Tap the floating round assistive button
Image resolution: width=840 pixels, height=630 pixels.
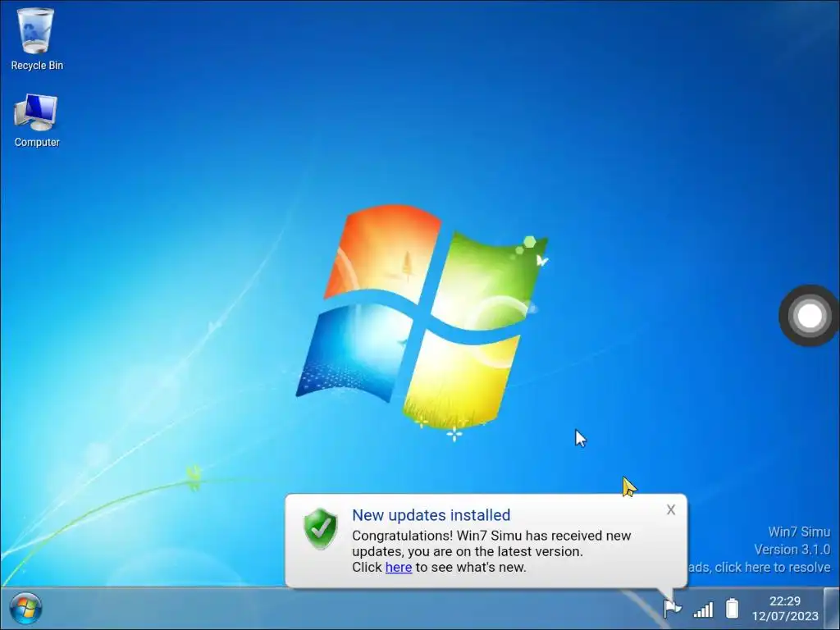(x=809, y=316)
